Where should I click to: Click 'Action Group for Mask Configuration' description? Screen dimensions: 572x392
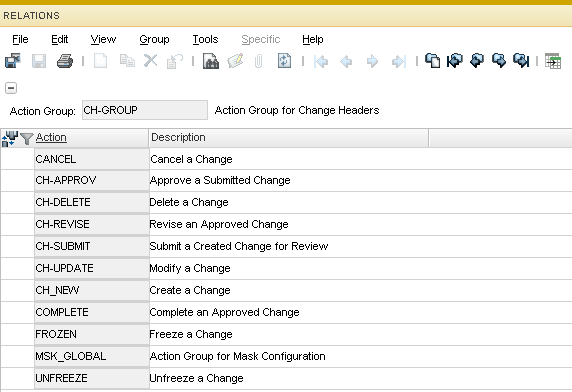[237, 356]
